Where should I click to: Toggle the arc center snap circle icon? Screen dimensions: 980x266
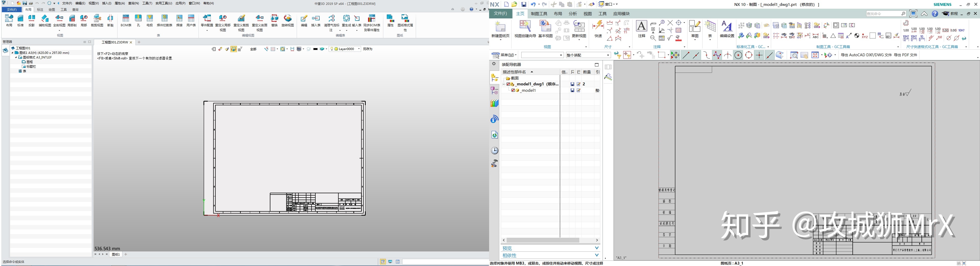tap(738, 55)
